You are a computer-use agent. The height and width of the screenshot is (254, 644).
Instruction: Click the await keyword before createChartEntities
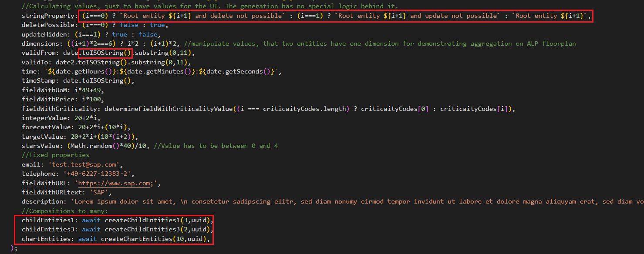pos(88,239)
